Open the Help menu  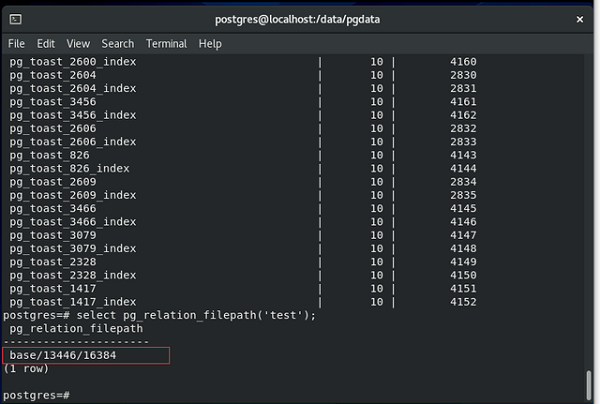210,44
